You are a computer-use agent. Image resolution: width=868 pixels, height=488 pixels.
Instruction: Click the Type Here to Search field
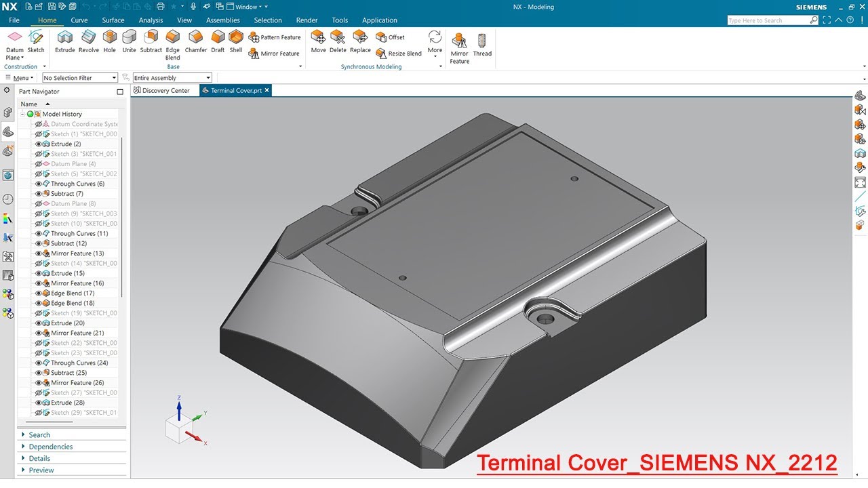[768, 20]
